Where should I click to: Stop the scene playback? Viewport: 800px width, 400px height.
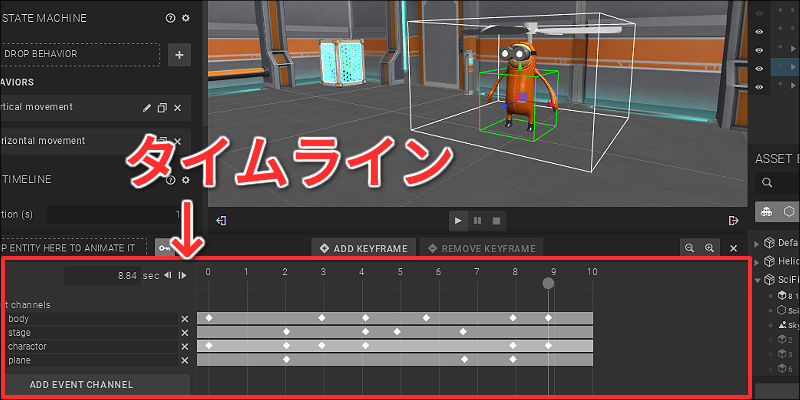[496, 220]
